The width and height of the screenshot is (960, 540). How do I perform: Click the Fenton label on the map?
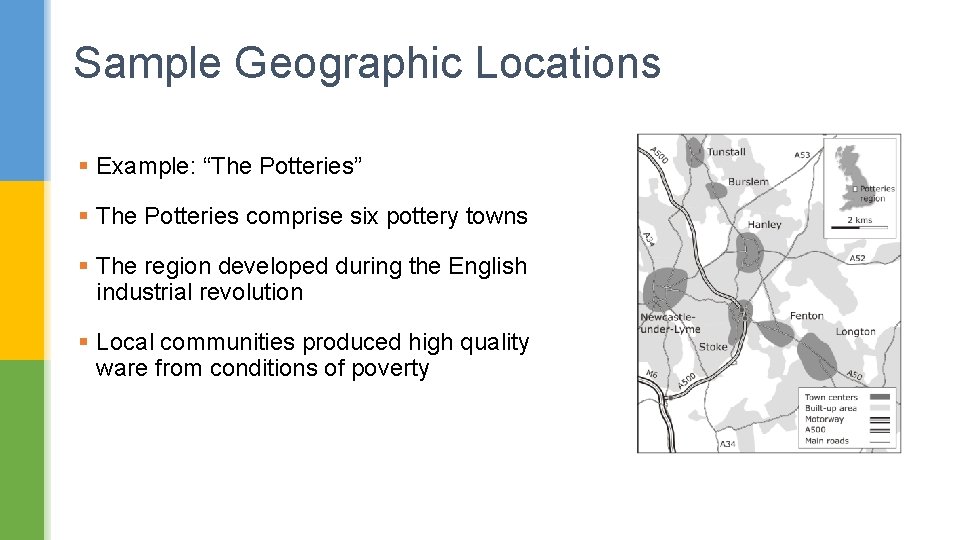pyautogui.click(x=806, y=316)
